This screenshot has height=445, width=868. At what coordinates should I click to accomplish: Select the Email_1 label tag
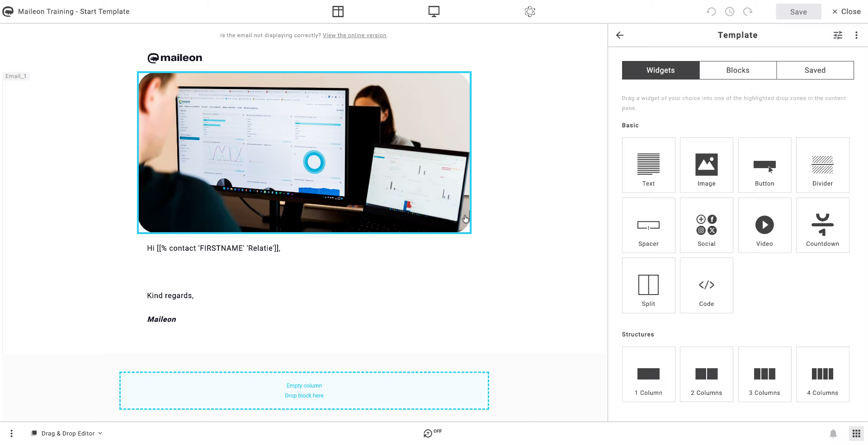16,76
